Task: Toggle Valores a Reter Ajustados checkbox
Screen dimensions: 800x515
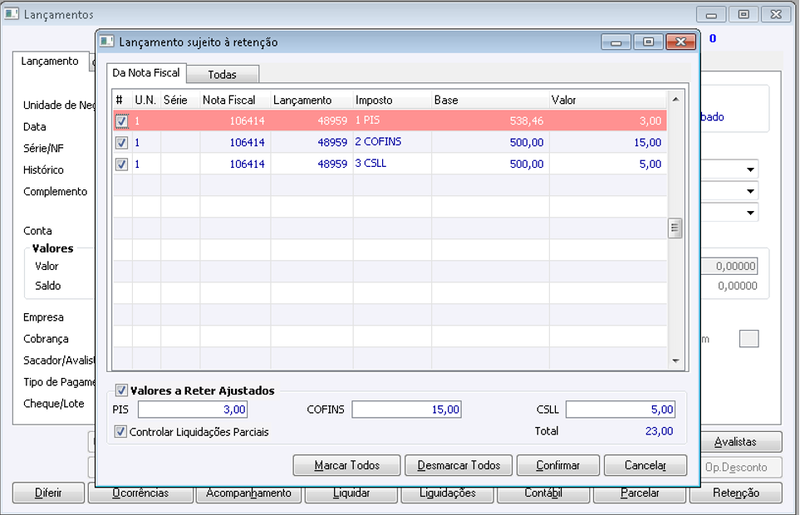Action: (121, 390)
